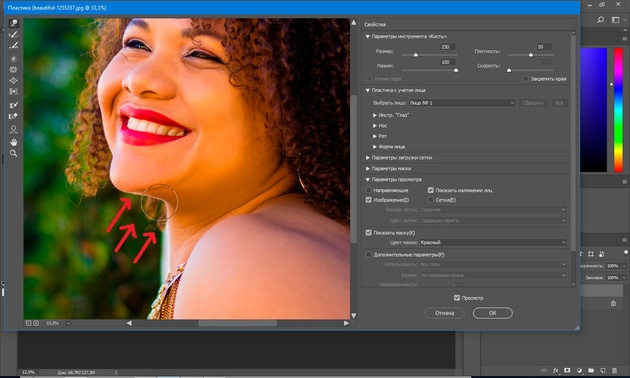
Task: Click the Все button beside Сбросить
Action: [559, 103]
